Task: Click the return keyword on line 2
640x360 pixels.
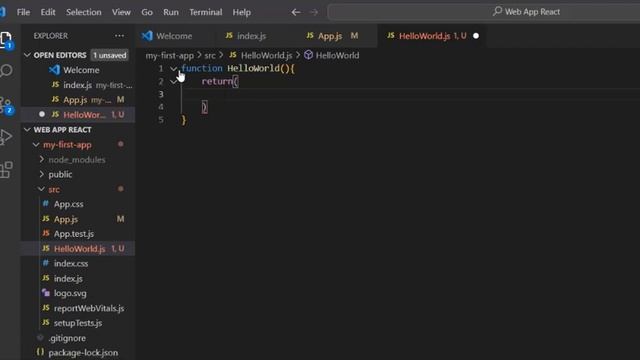Action: coord(217,81)
